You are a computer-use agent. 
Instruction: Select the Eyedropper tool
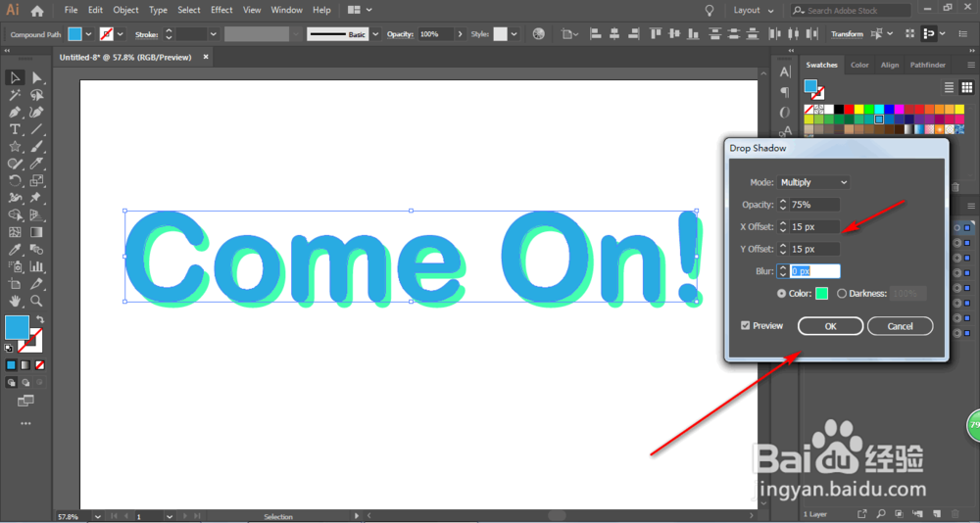[x=15, y=250]
